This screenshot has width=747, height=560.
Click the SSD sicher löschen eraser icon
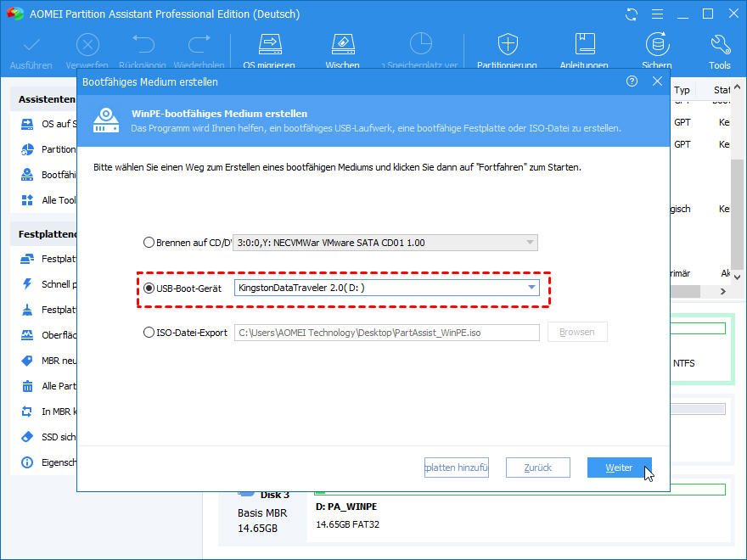pyautogui.click(x=27, y=437)
